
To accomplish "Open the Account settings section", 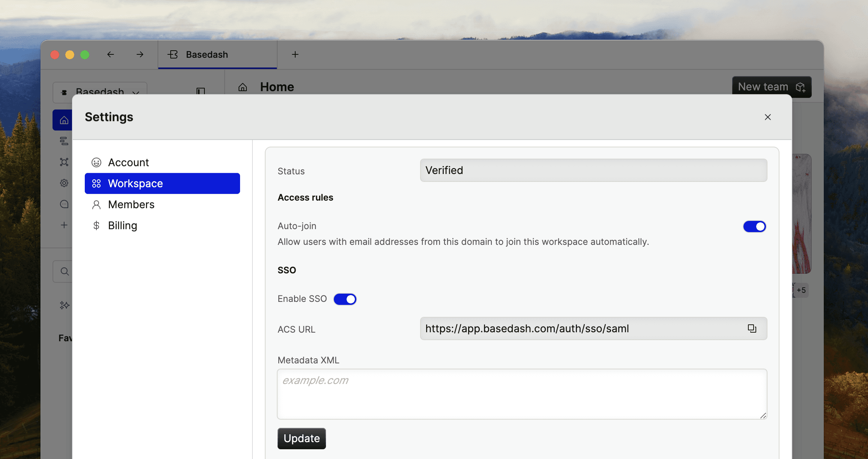I will click(128, 162).
